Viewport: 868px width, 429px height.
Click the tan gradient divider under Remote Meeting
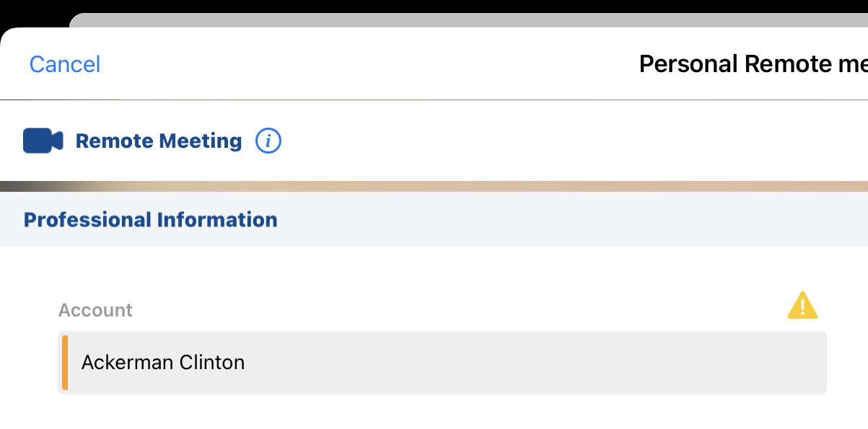point(433,186)
